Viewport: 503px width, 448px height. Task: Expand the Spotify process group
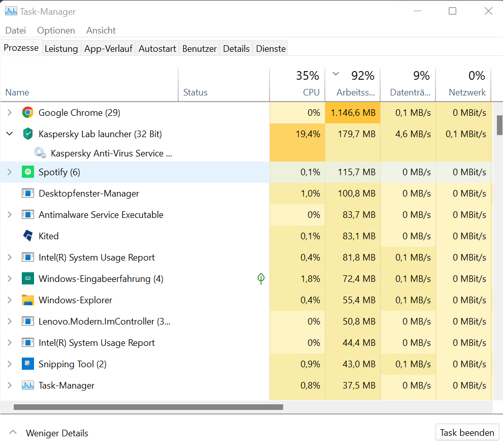click(10, 172)
